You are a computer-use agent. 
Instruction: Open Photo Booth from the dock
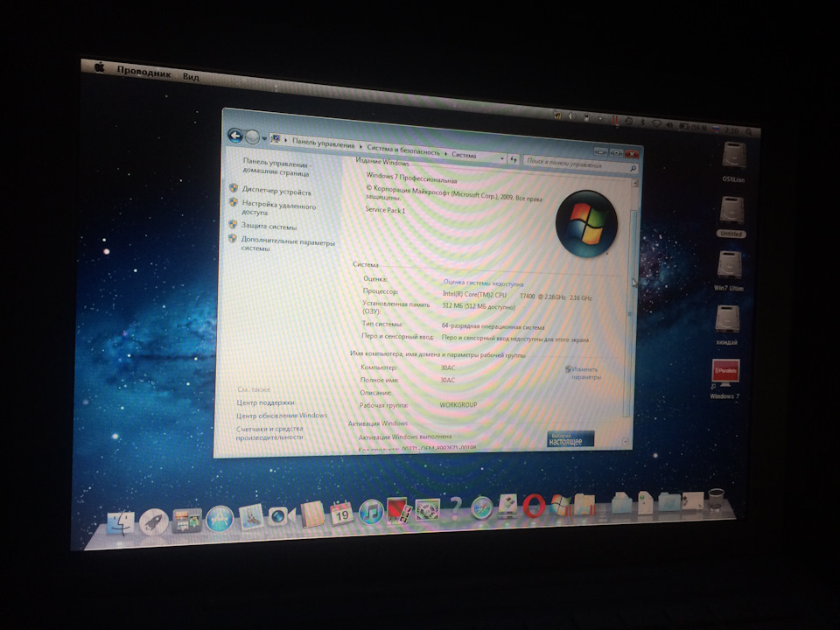(x=398, y=510)
